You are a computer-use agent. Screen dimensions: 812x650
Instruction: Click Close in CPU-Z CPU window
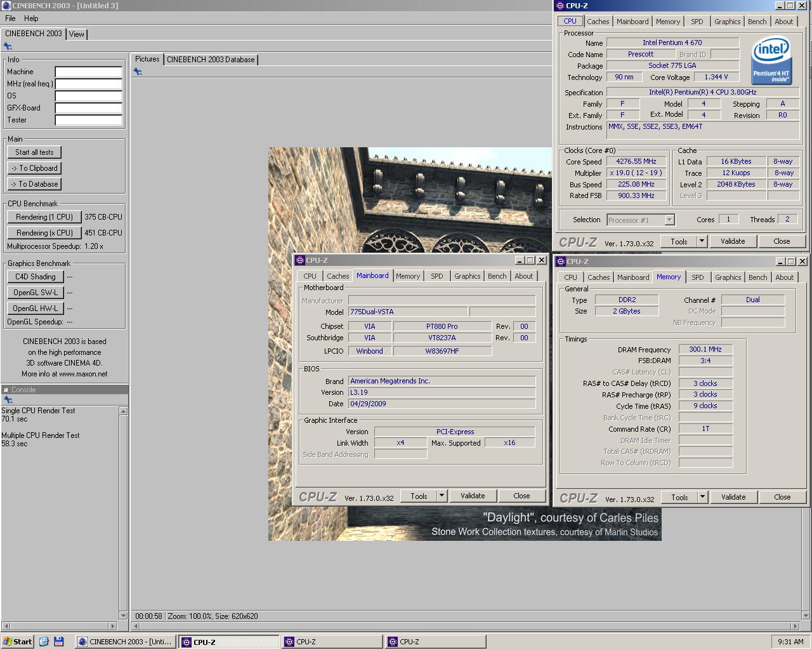(782, 241)
